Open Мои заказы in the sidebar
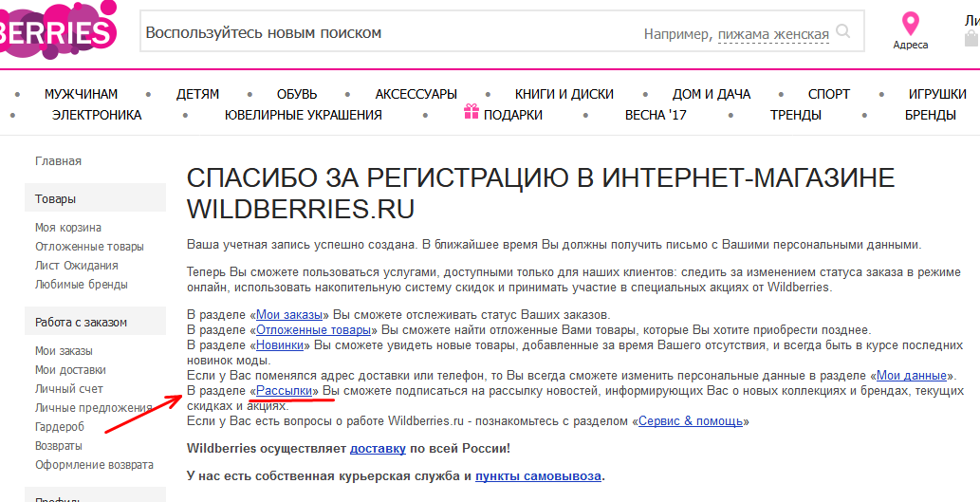 coord(64,351)
